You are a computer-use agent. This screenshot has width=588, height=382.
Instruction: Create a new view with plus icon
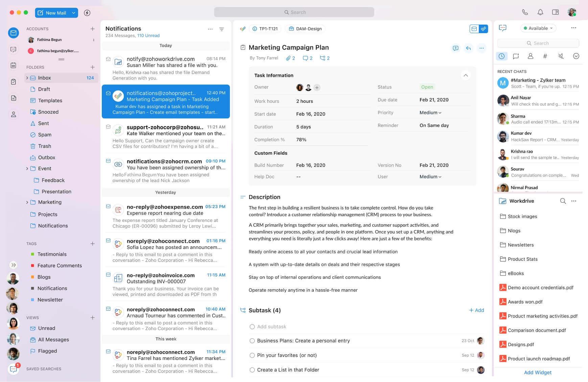(93, 318)
